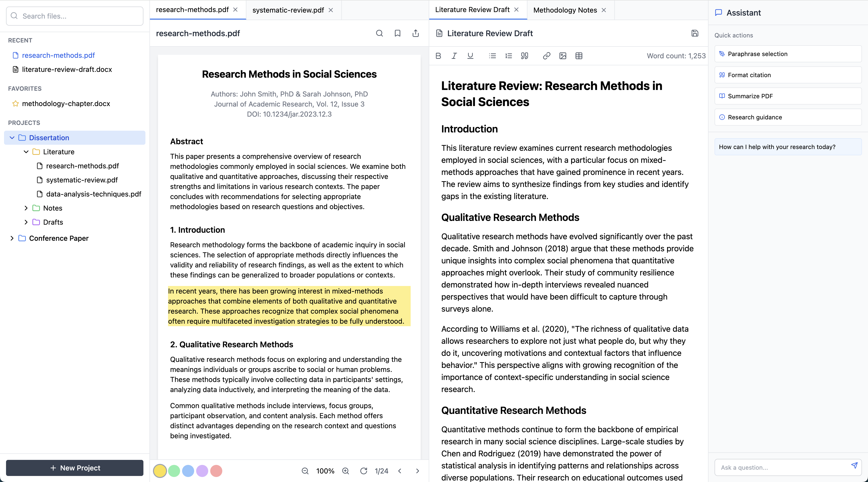
Task: Go to previous PDF page
Action: [x=400, y=471]
